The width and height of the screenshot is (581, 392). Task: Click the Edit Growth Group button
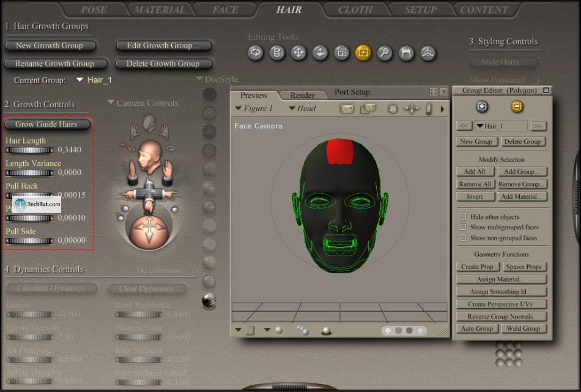pos(163,46)
